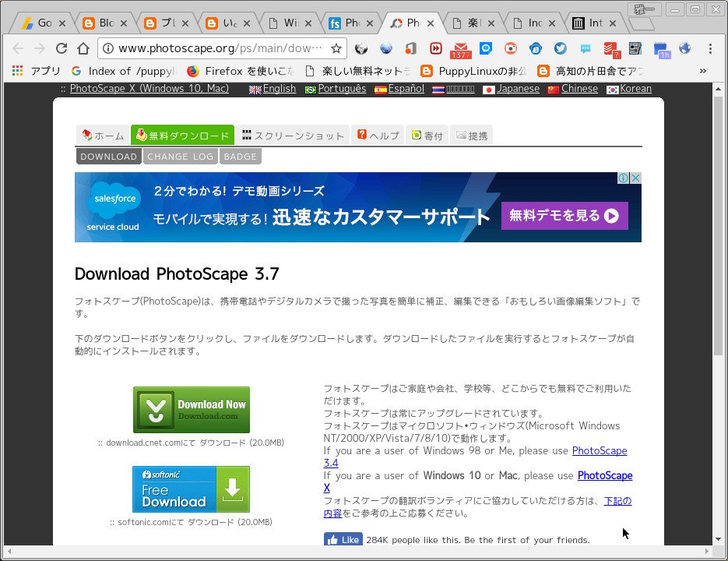The height and width of the screenshot is (561, 728).
Task: Open the 下記の内容 link
Action: click(617, 501)
